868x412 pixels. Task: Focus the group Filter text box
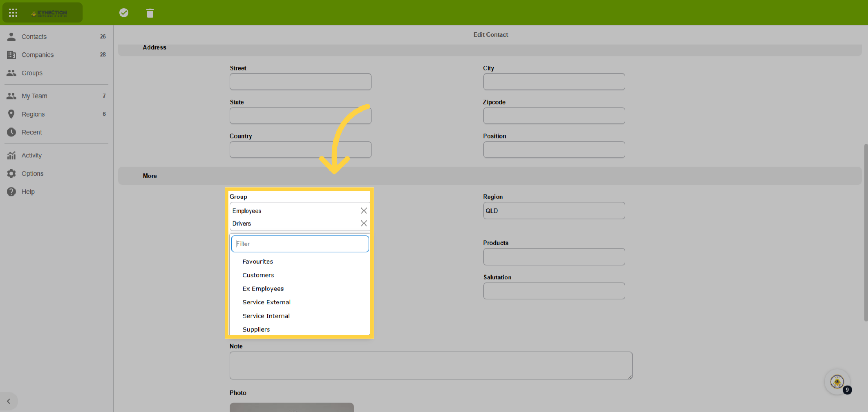coord(300,244)
